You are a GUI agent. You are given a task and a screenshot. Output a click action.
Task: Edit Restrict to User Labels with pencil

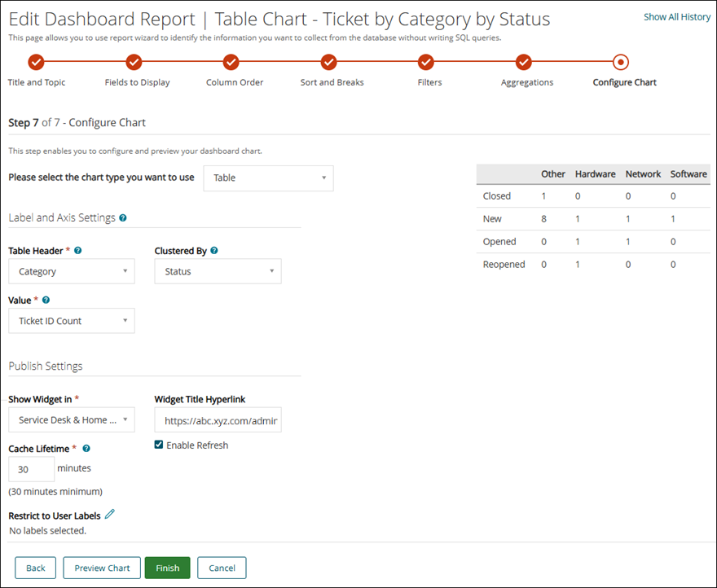pos(110,514)
